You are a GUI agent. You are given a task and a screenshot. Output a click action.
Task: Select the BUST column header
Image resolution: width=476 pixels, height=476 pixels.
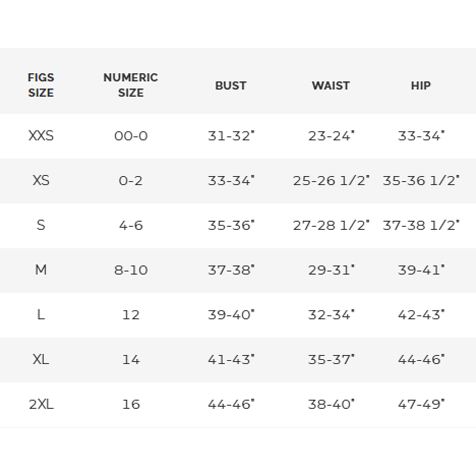pos(231,86)
